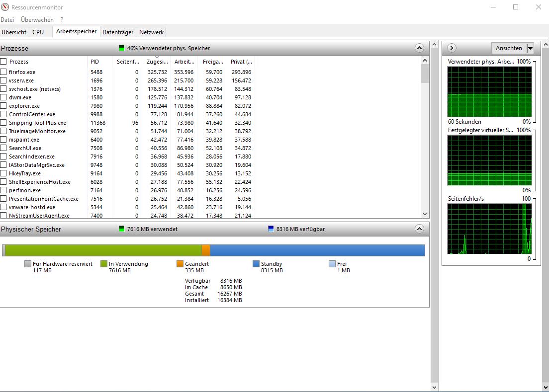Tick the explorer.exe checkbox
The height and width of the screenshot is (392, 549).
pyautogui.click(x=3, y=106)
